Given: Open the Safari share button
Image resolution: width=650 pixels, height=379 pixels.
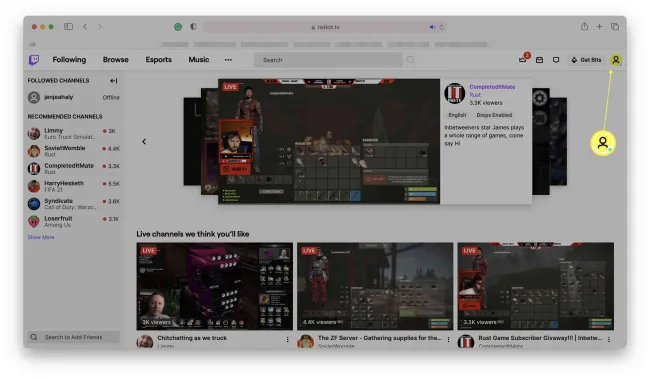Looking at the screenshot, I should pos(584,27).
